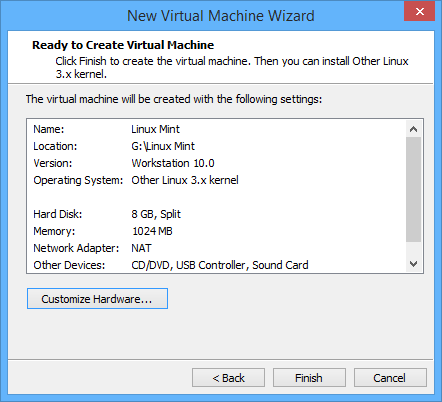
Task: Select the Location: G:\Linux Mint row
Action: point(216,146)
